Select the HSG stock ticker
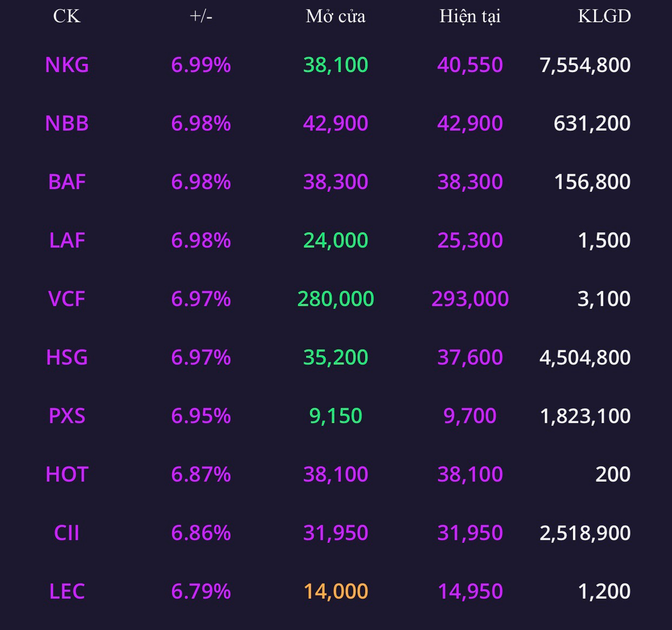The image size is (672, 630). (x=67, y=358)
